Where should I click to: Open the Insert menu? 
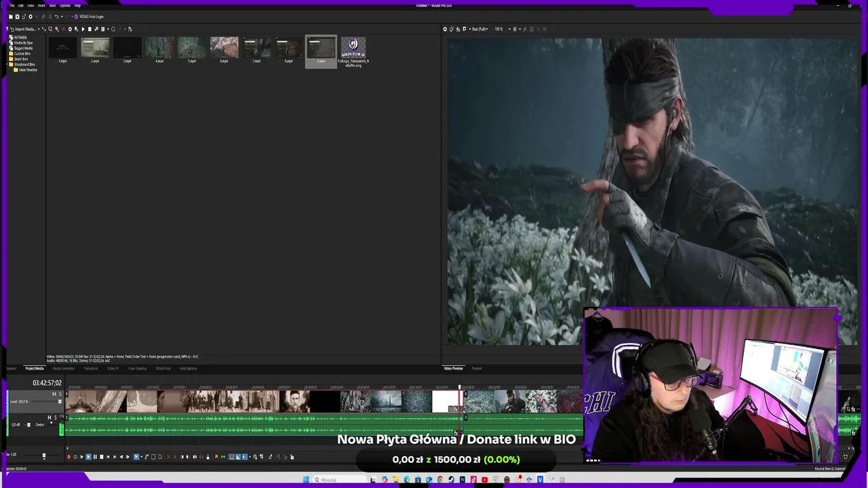(41, 5)
